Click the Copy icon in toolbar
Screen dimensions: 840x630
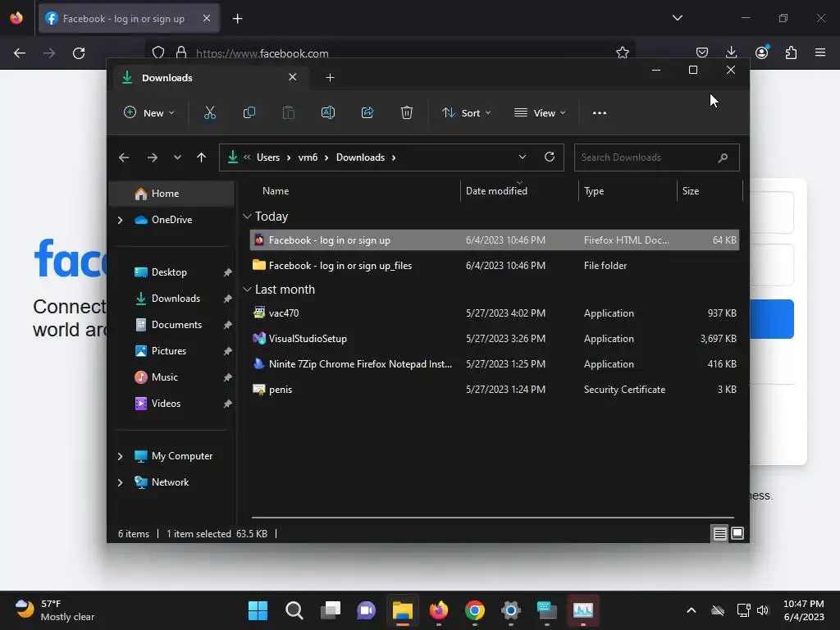click(x=249, y=113)
